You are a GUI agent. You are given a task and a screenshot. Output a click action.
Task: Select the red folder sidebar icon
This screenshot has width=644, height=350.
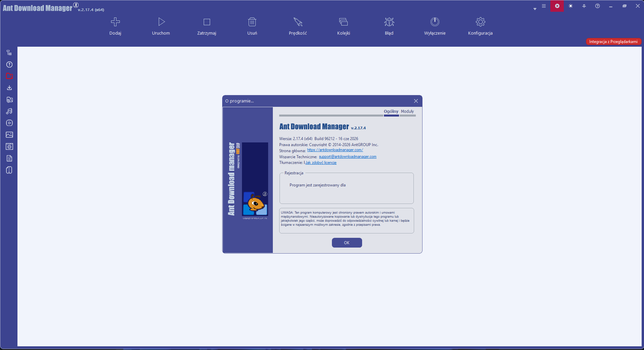point(9,76)
